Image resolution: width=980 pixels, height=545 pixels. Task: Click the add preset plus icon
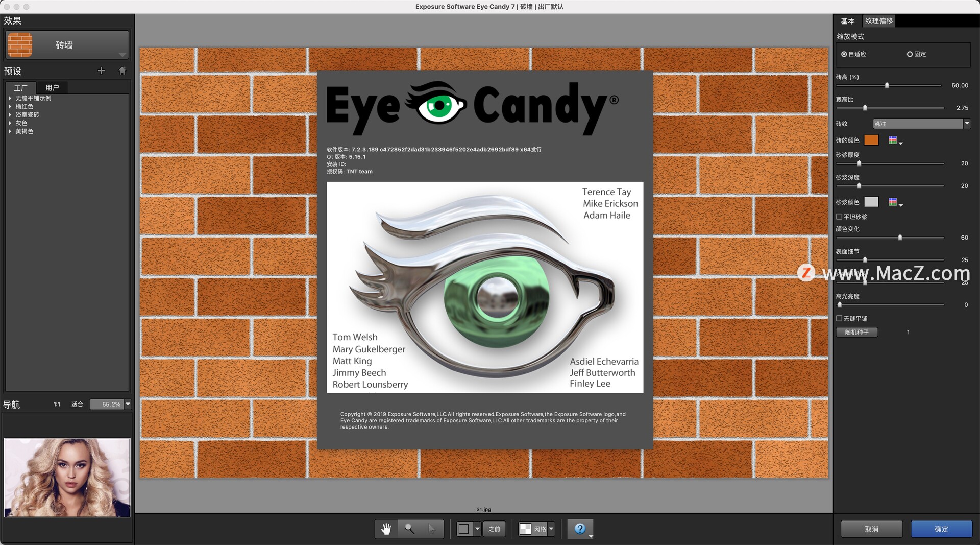coord(101,71)
